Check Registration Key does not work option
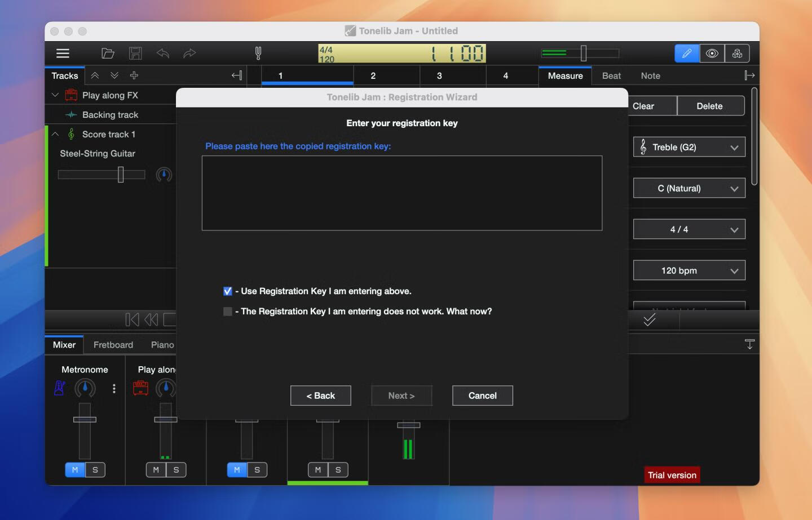812x520 pixels. click(228, 312)
